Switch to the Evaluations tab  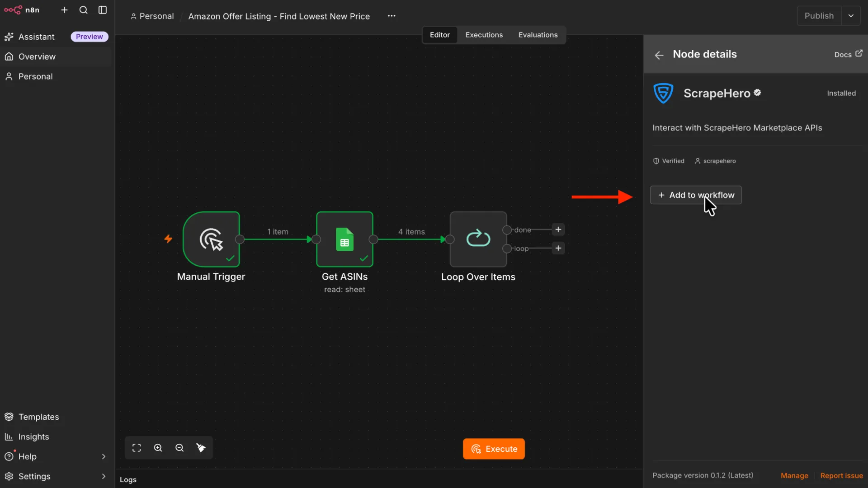[538, 35]
